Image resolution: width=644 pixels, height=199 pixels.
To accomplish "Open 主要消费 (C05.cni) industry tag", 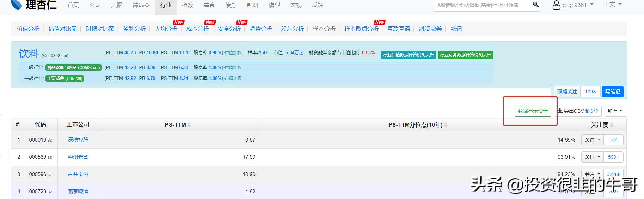I will (65, 78).
